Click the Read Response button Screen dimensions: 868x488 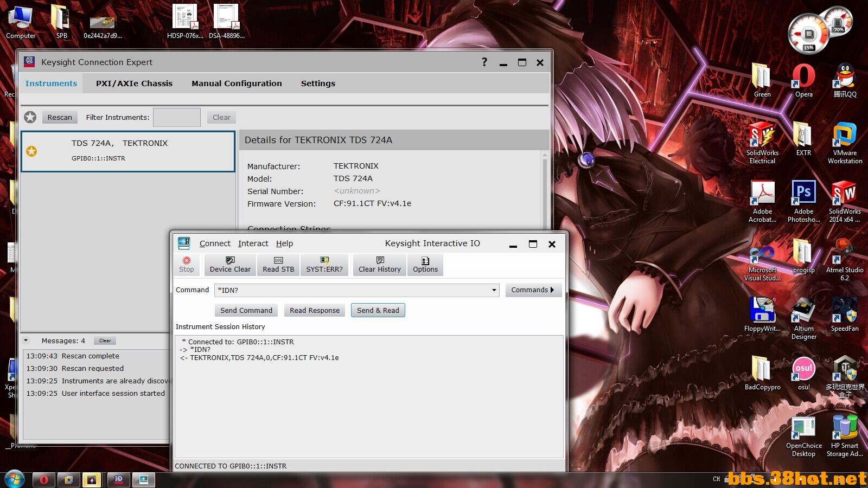tap(315, 310)
